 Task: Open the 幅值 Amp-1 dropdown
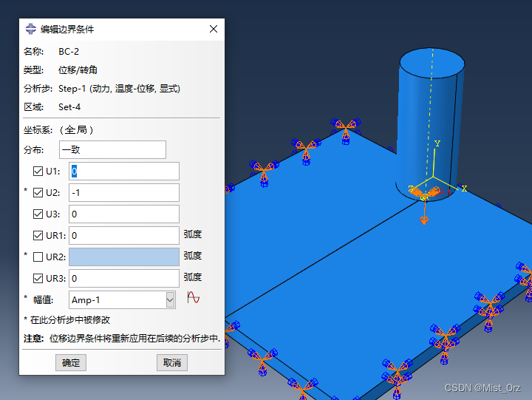click(170, 300)
